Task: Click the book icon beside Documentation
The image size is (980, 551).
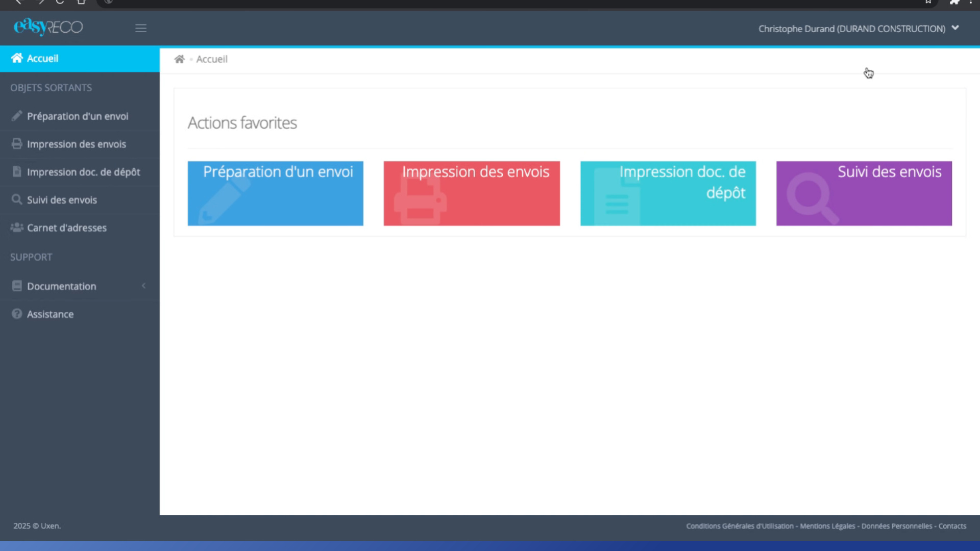Action: pyautogui.click(x=17, y=286)
